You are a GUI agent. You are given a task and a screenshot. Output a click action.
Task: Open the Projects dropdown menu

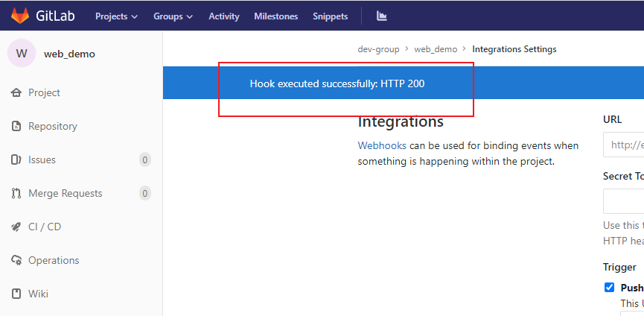point(117,16)
